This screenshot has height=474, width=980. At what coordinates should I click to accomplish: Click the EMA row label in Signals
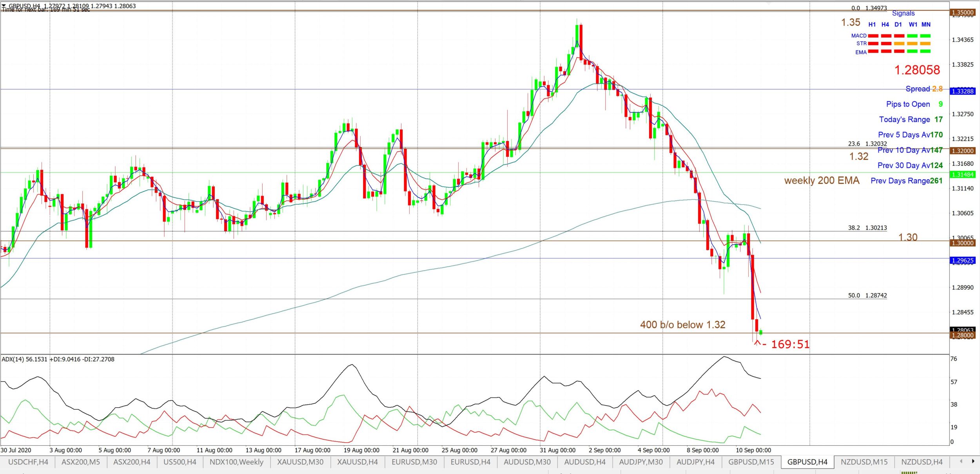[x=861, y=52]
